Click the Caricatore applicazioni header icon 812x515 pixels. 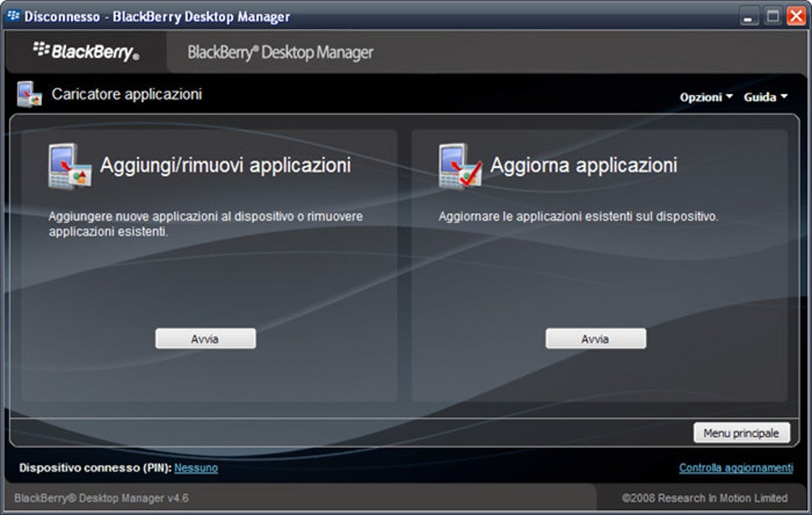[29, 94]
